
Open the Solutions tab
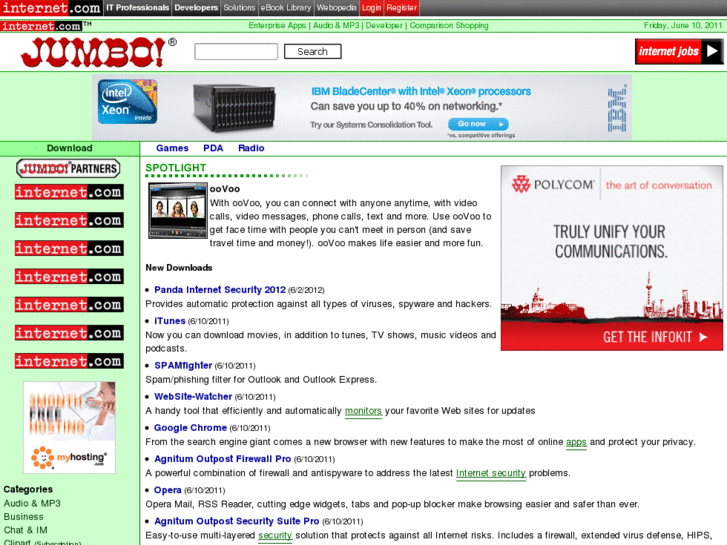click(x=239, y=8)
